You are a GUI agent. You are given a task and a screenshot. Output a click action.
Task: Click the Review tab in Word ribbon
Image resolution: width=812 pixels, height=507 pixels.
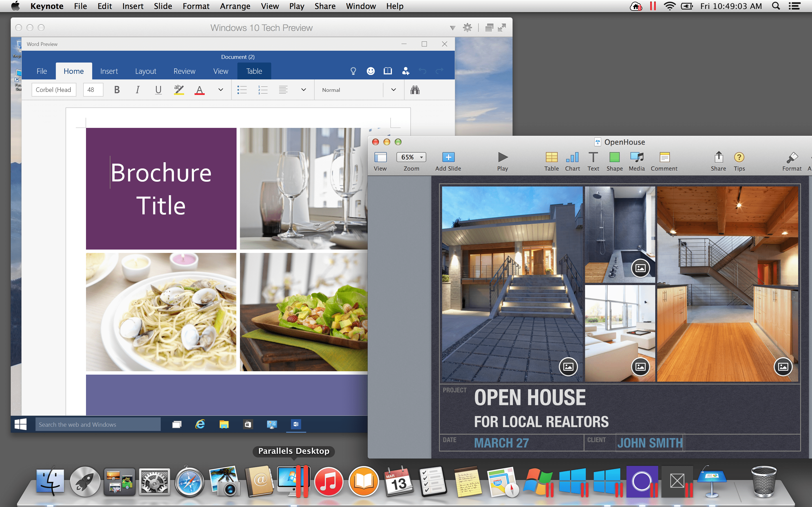184,71
